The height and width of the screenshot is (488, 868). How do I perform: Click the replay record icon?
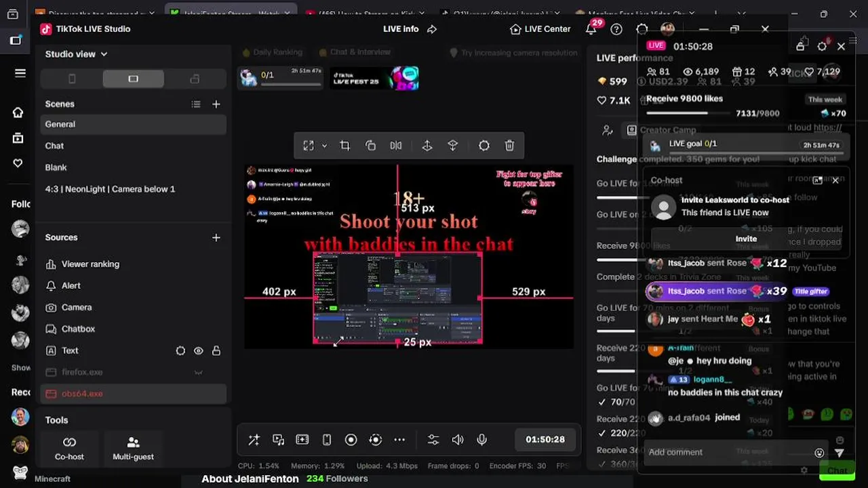375,440
